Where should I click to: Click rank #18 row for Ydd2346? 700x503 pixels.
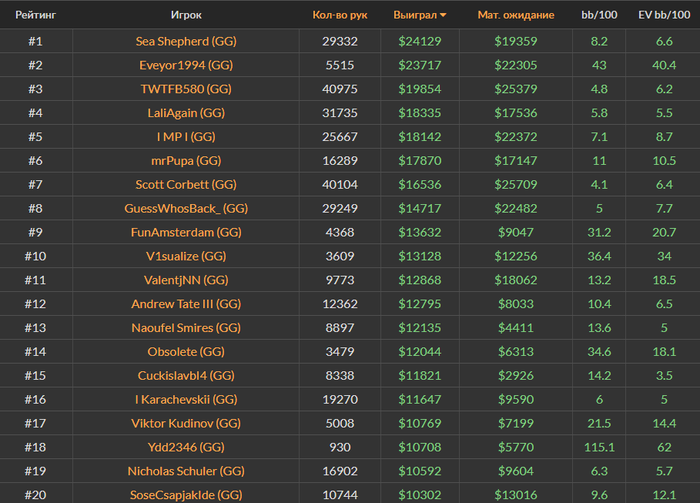point(35,446)
